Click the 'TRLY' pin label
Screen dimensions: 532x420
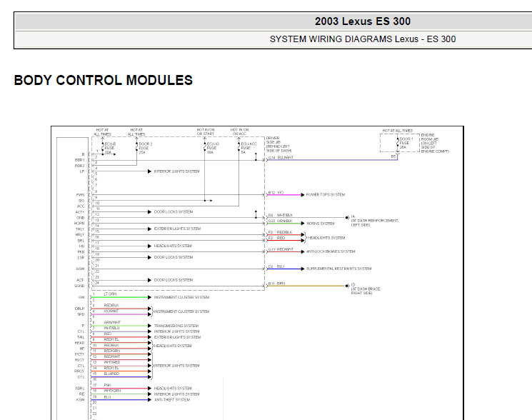(x=80, y=229)
